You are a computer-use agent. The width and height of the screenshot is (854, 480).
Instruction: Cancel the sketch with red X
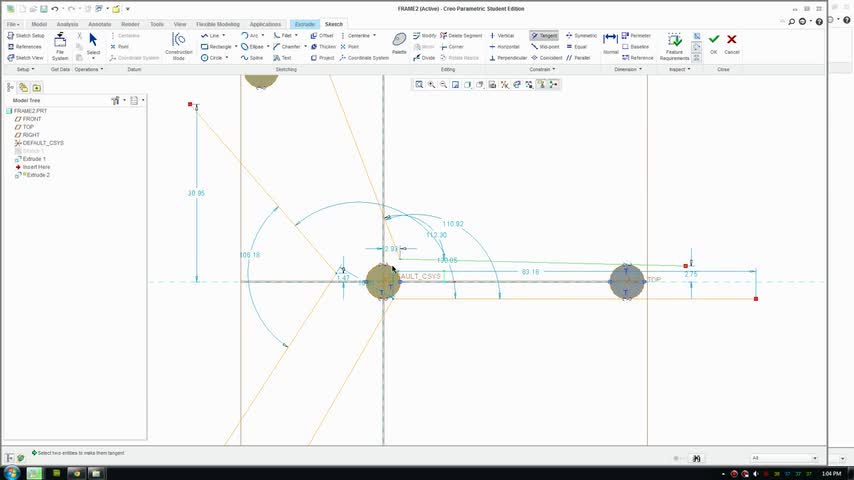(x=731, y=43)
